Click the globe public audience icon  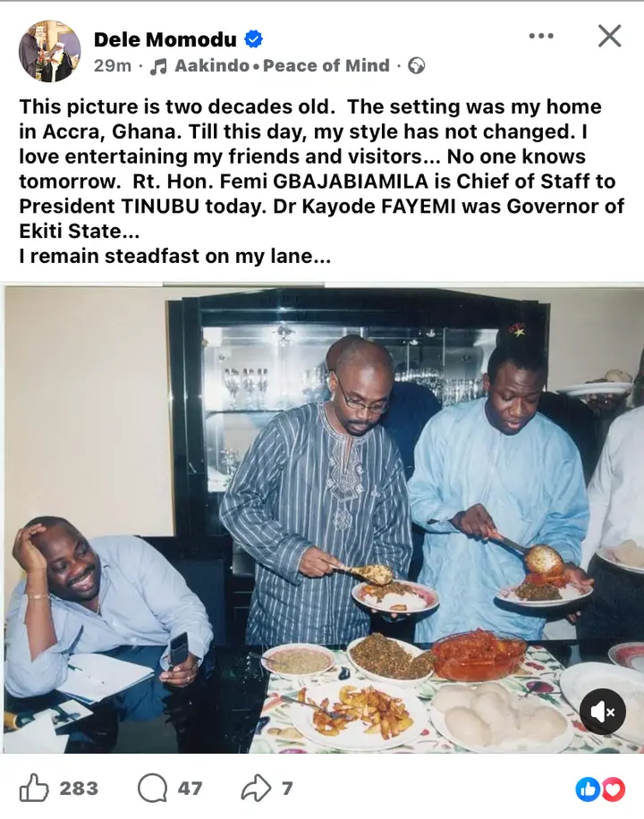416,66
